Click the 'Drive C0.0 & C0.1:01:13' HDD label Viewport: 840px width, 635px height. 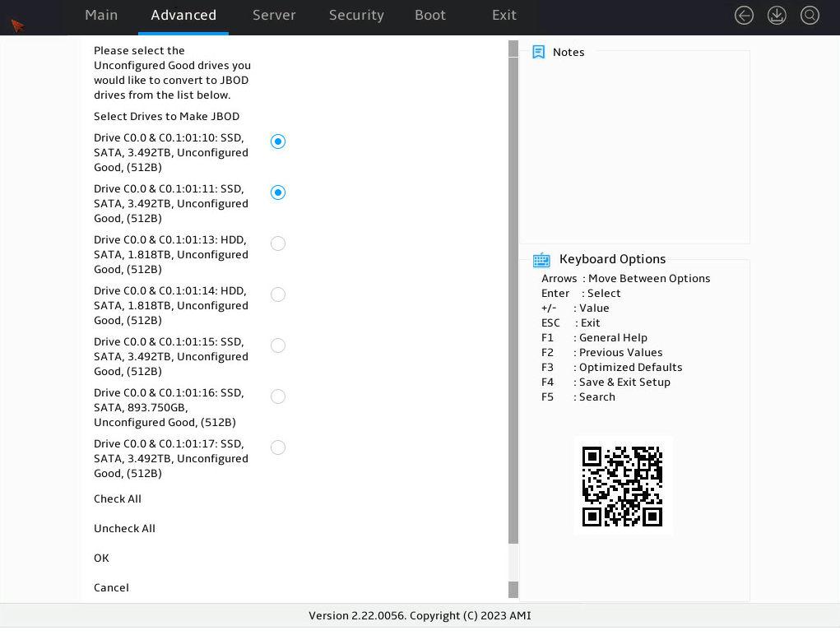pos(171,254)
